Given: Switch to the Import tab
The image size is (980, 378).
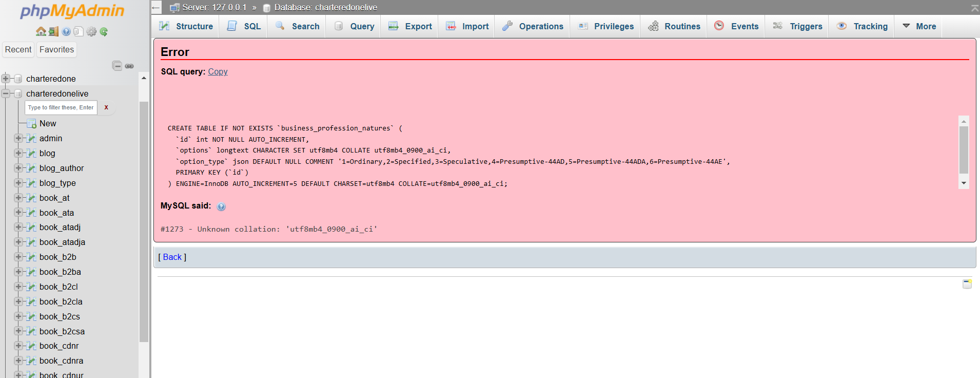Looking at the screenshot, I should 467,26.
